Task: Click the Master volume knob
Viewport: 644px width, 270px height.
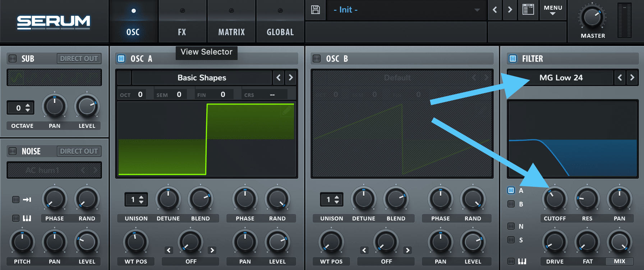Action: point(592,17)
